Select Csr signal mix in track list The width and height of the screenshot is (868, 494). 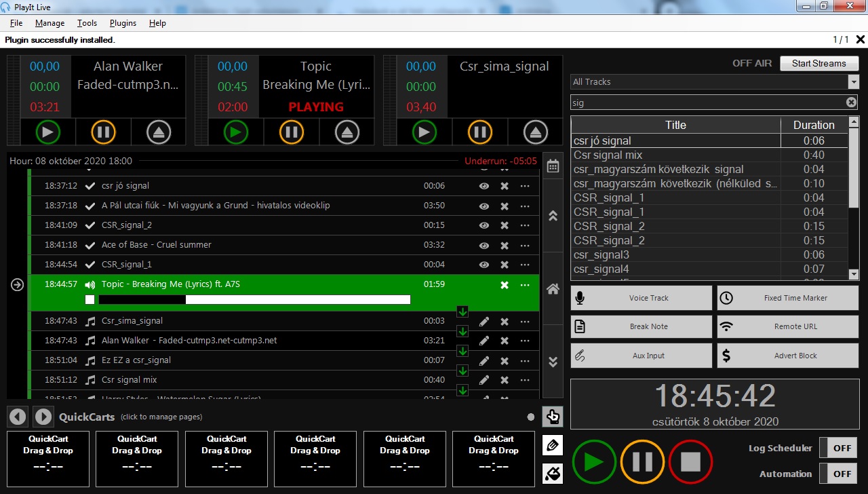[x=709, y=155]
